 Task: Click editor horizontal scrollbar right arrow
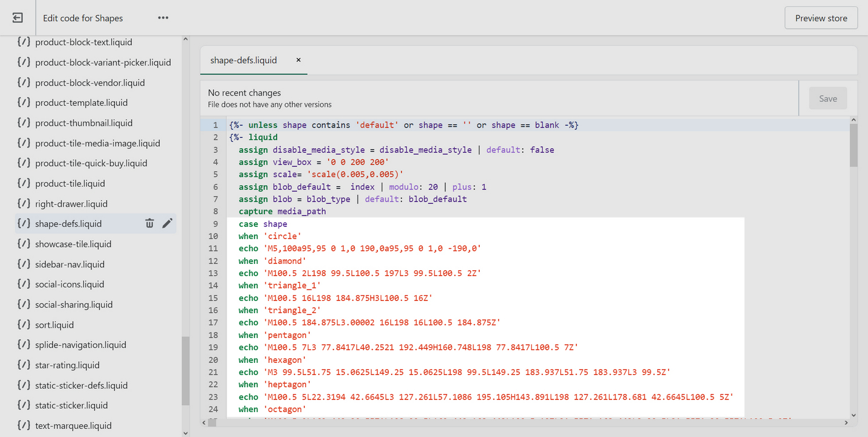pos(845,423)
